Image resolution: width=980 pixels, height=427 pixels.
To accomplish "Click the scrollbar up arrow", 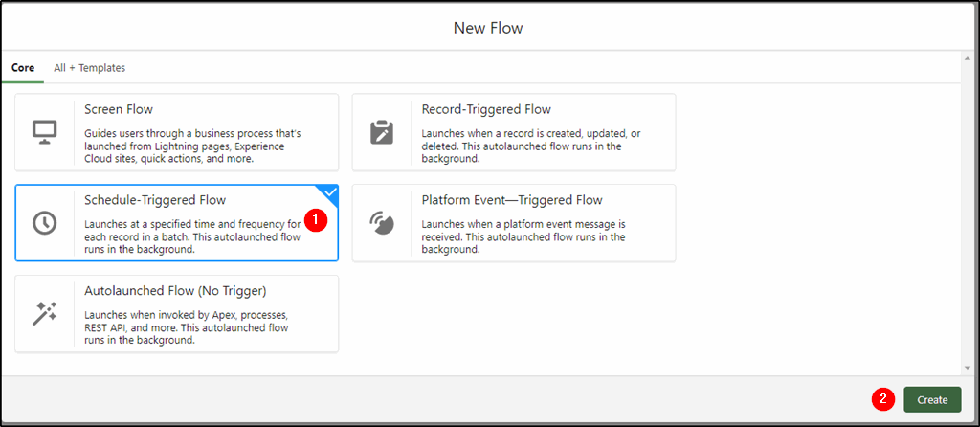I will (969, 58).
